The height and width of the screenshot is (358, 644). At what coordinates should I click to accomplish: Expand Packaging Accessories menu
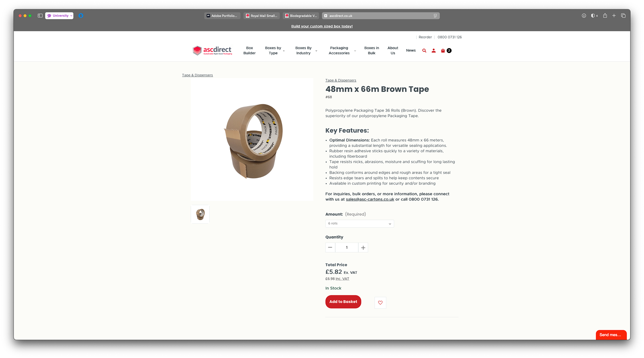point(342,51)
